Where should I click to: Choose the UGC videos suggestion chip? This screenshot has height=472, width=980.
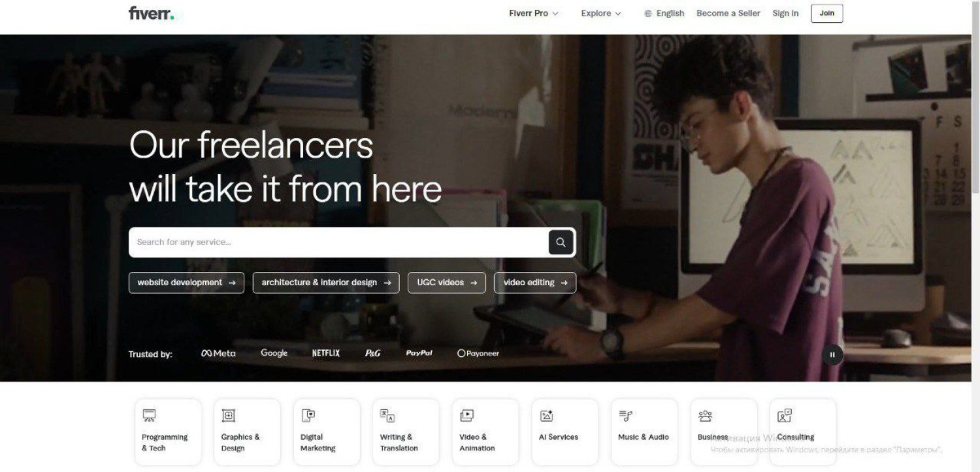[447, 283]
